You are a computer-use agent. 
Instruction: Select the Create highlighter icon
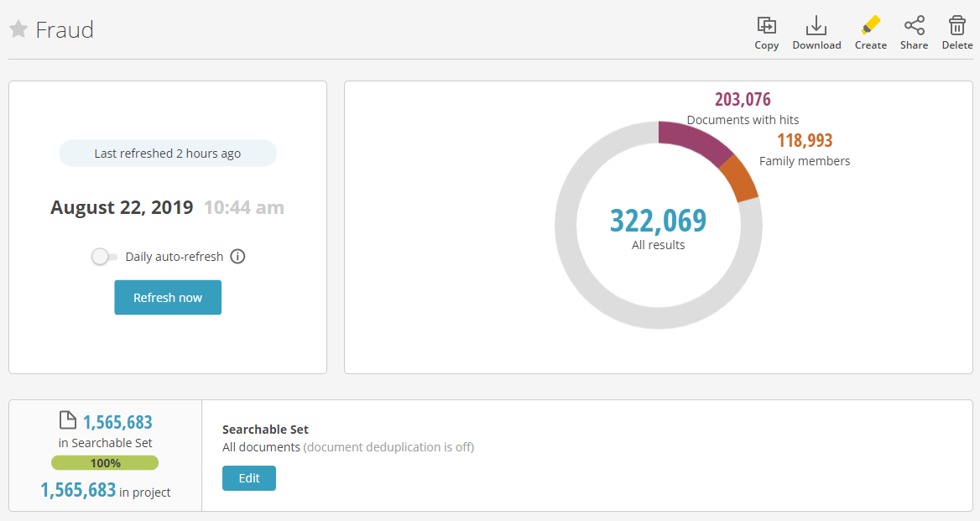point(870,25)
